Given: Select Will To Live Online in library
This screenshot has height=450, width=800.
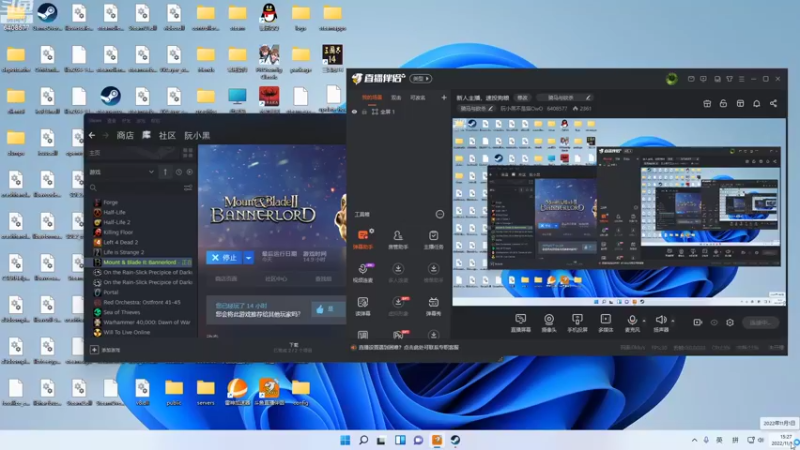Looking at the screenshot, I should click(x=127, y=332).
